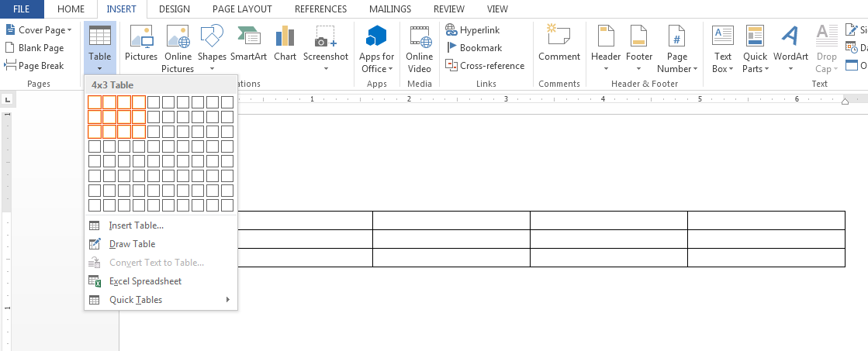
Task: Click the Chart icon
Action: pos(285,43)
